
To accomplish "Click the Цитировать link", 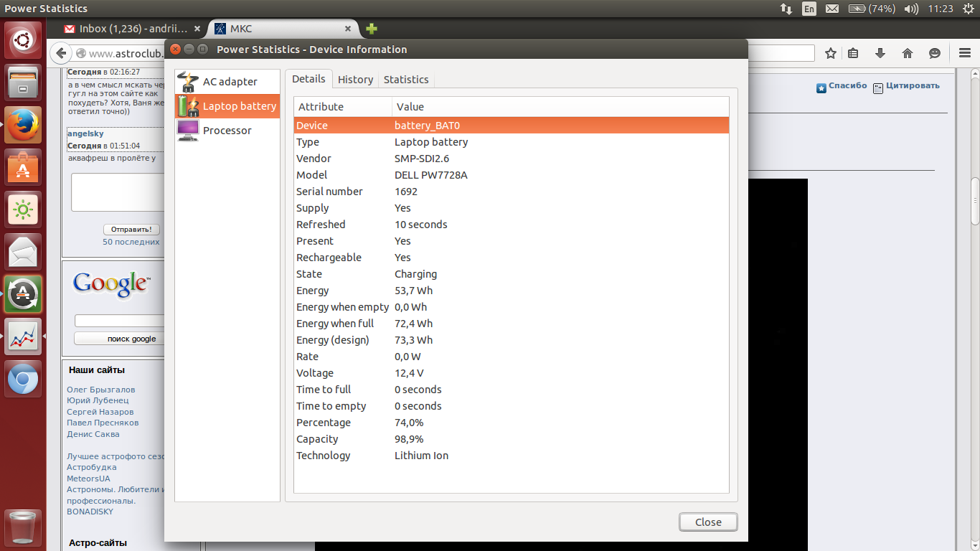I will point(912,86).
